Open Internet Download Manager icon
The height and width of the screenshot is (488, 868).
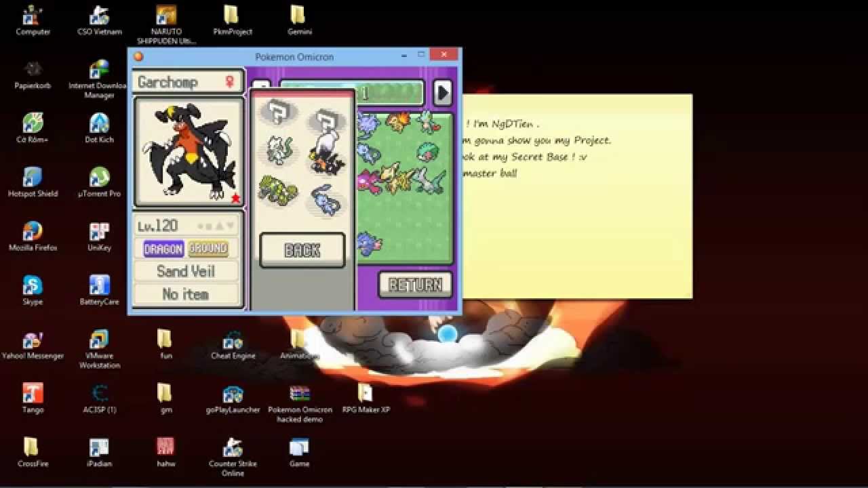point(99,79)
